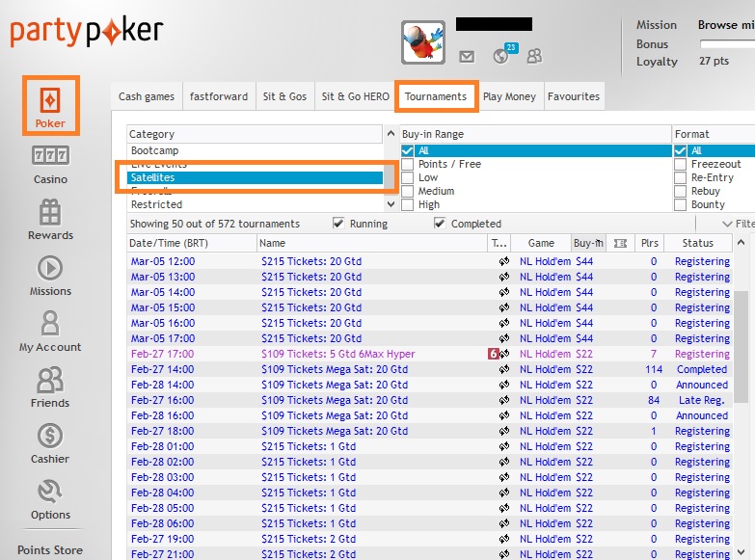This screenshot has height=560, width=755.
Task: Click satellite icon in Feb-28 06:00 row
Action: click(x=504, y=523)
